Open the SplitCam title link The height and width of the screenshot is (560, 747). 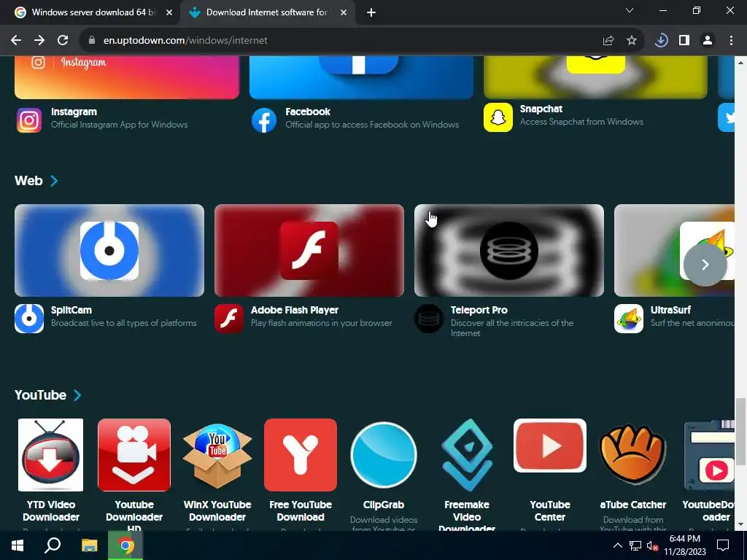[x=71, y=310]
